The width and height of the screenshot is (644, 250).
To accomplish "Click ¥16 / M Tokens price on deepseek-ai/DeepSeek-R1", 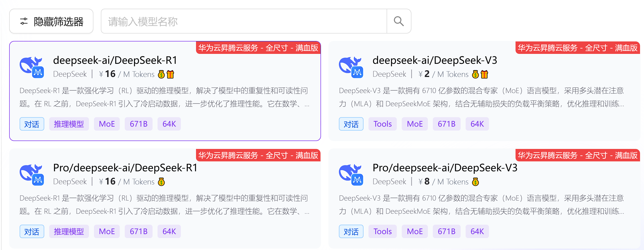I will tap(127, 74).
